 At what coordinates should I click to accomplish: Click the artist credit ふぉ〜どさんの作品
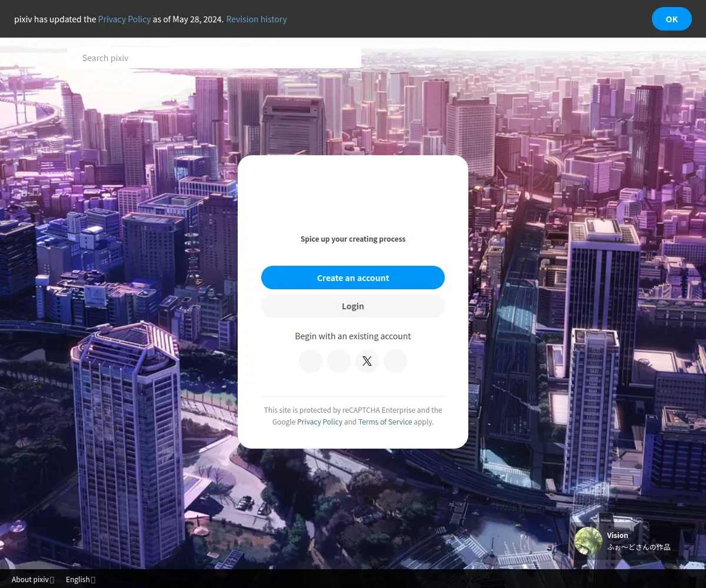[x=639, y=547]
